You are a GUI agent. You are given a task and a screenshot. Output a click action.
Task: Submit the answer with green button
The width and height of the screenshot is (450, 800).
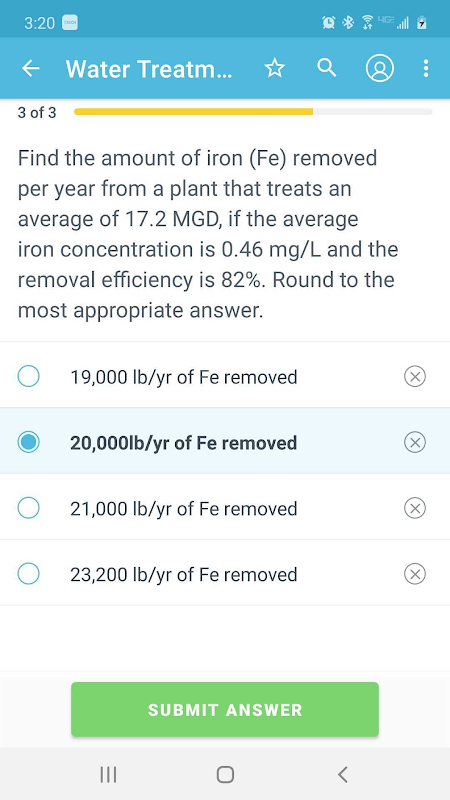[225, 709]
